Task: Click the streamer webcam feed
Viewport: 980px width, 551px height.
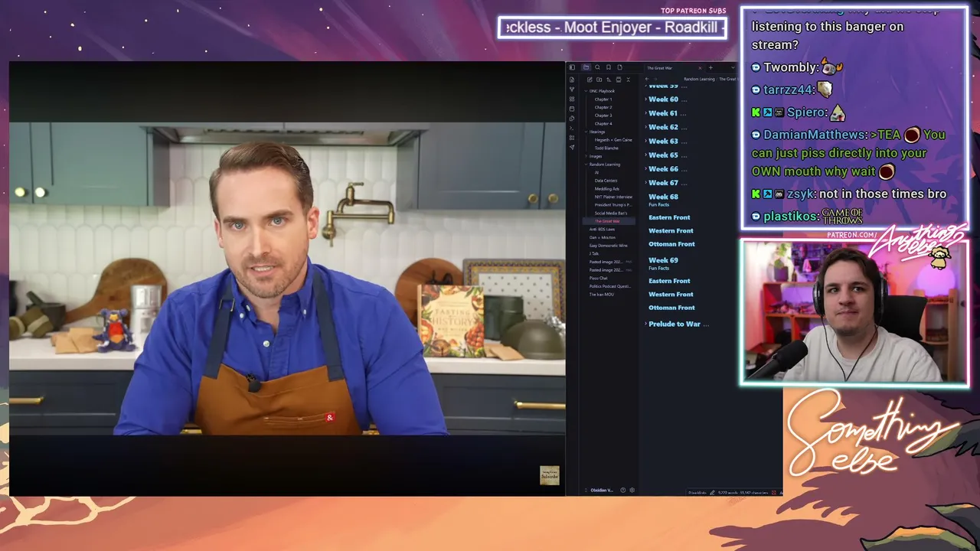Action: (x=854, y=311)
